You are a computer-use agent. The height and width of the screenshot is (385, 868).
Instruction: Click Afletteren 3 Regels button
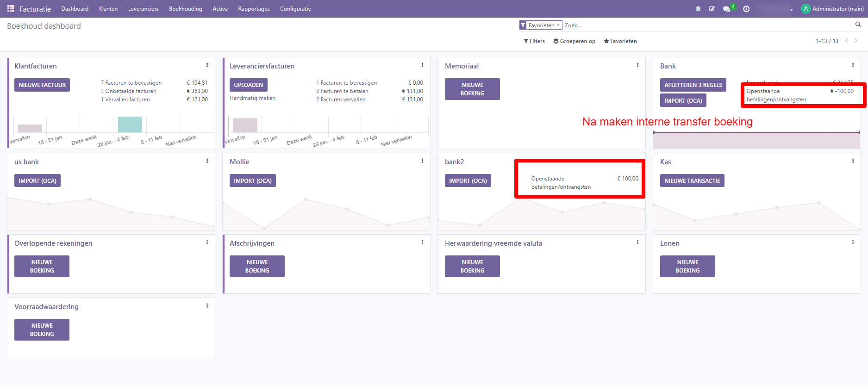coord(693,85)
